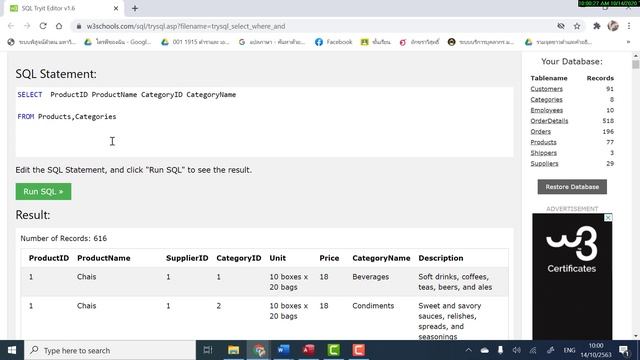Click the taskbar search box

tap(110, 350)
